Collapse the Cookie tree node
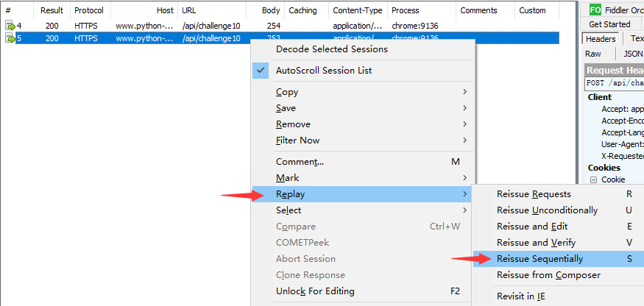This screenshot has width=644, height=306. coord(593,179)
